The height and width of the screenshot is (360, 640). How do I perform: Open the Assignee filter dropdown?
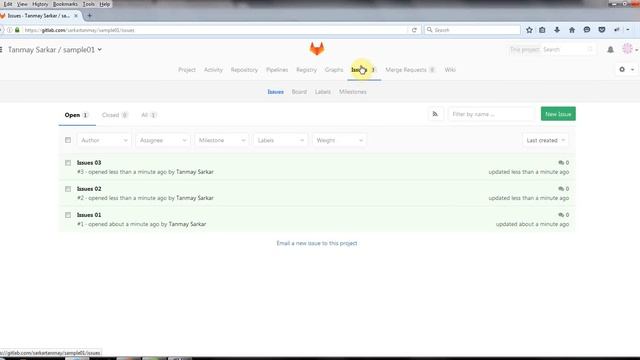pos(163,140)
